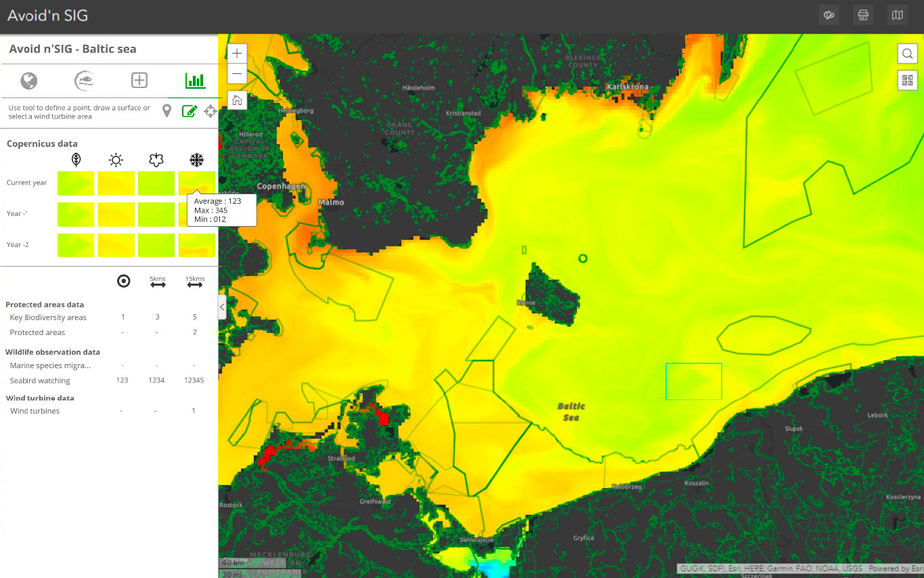Return map to home extent

tap(237, 100)
